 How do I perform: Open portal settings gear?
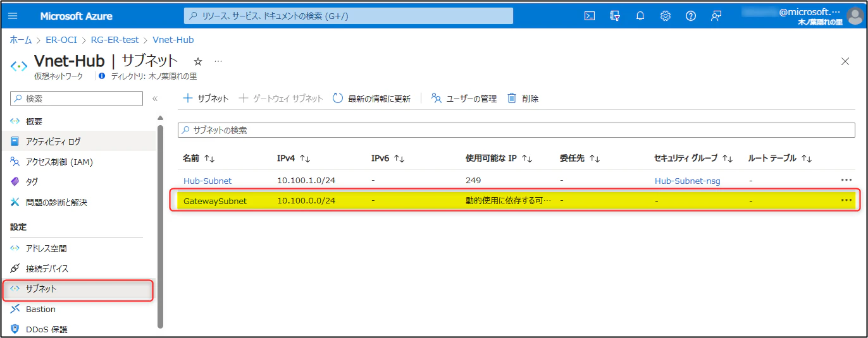(666, 16)
